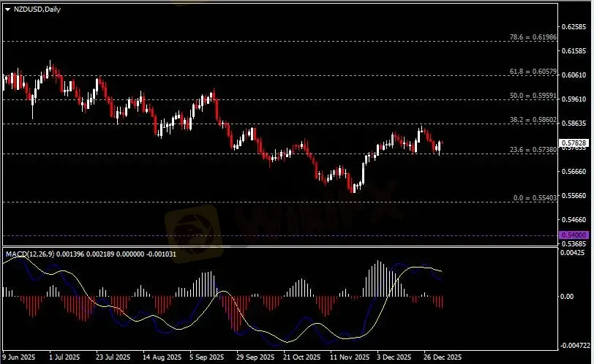Click the 21 Oct 2025 date label
Screen dimensions: 594x364
coord(302,357)
